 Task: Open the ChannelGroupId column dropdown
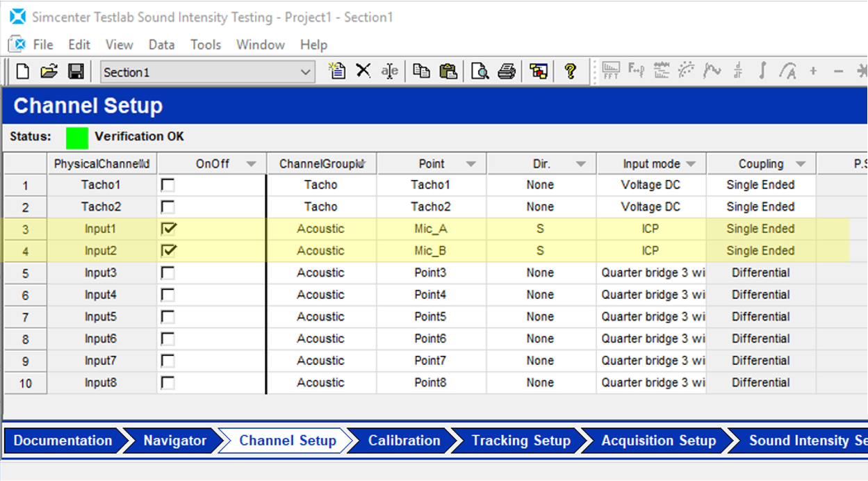360,164
